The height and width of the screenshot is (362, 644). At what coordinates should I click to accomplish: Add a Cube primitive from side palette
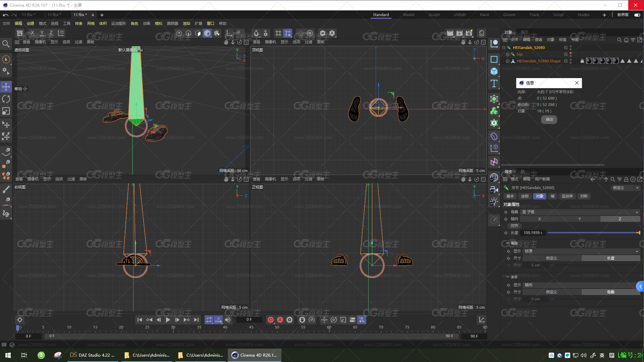point(494,71)
